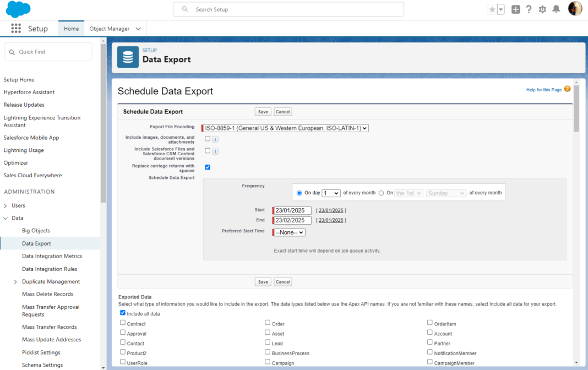The width and height of the screenshot is (588, 370).
Task: Click the info icon beside Include images checkbox
Action: [x=215, y=139]
